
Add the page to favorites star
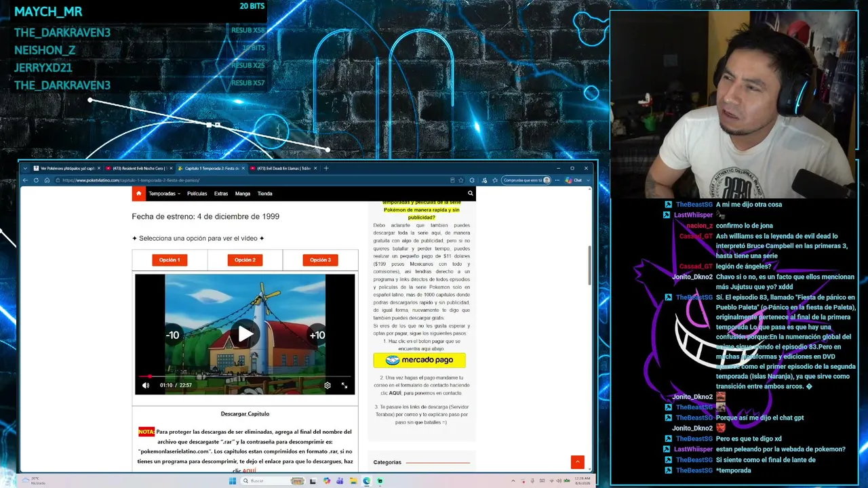tap(461, 180)
